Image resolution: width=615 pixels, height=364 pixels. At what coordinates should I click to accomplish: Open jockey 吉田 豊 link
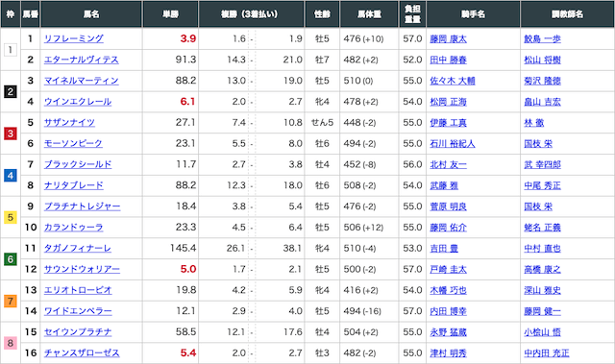tap(444, 249)
